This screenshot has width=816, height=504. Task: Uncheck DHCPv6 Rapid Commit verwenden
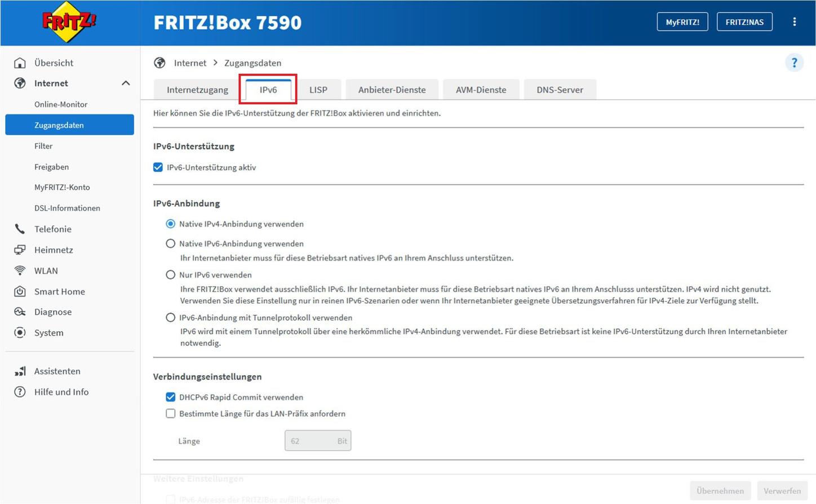click(x=171, y=397)
